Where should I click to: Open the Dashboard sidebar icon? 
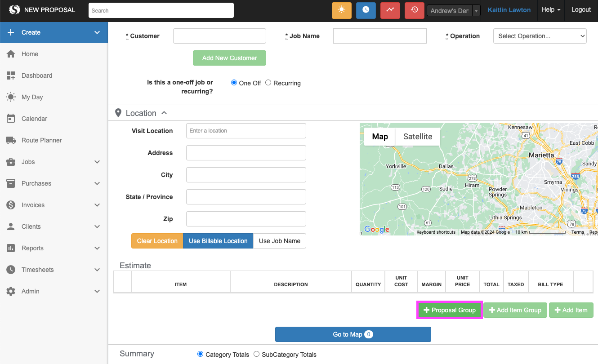click(x=11, y=75)
